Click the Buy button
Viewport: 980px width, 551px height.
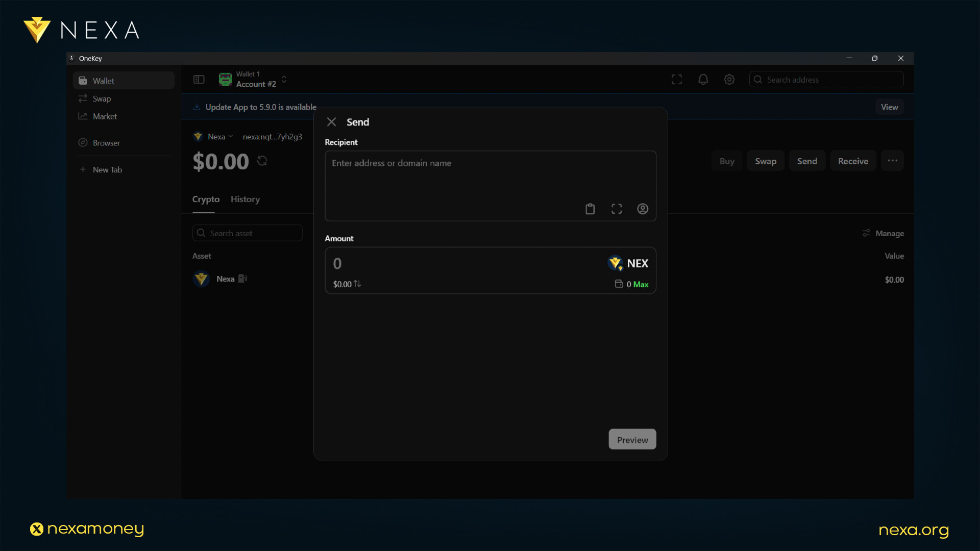pyautogui.click(x=727, y=161)
